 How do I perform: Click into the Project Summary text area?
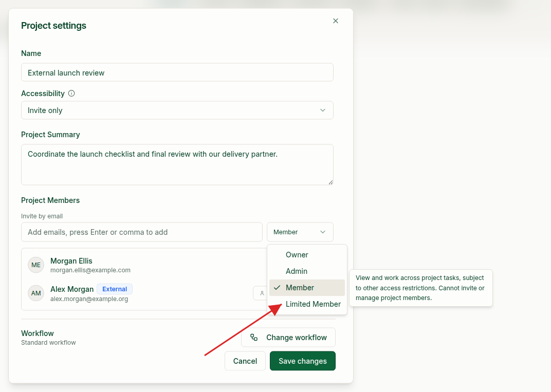pos(177,164)
